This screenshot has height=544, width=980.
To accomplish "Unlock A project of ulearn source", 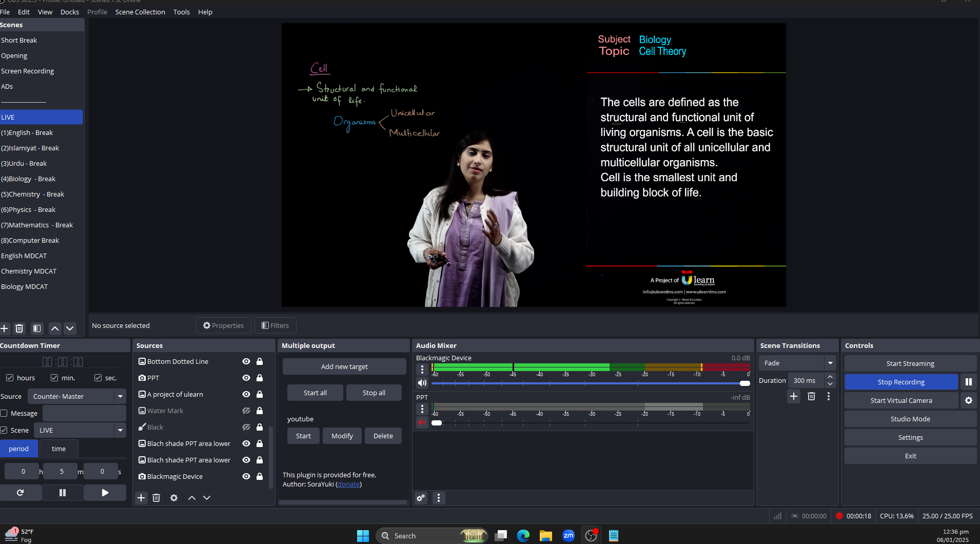I will [x=260, y=394].
